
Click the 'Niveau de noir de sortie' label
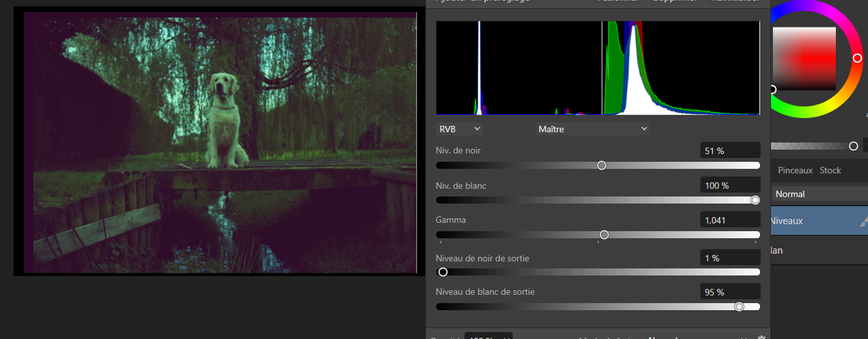(x=482, y=258)
